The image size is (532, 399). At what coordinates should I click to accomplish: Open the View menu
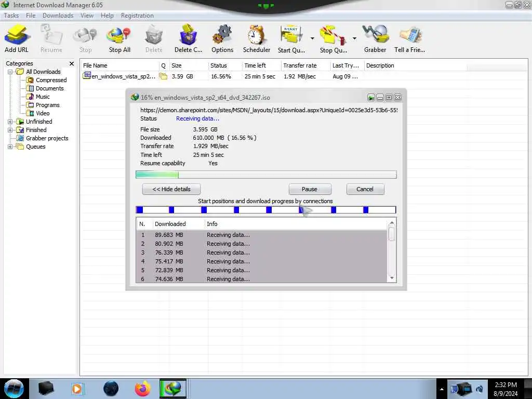coord(87,16)
